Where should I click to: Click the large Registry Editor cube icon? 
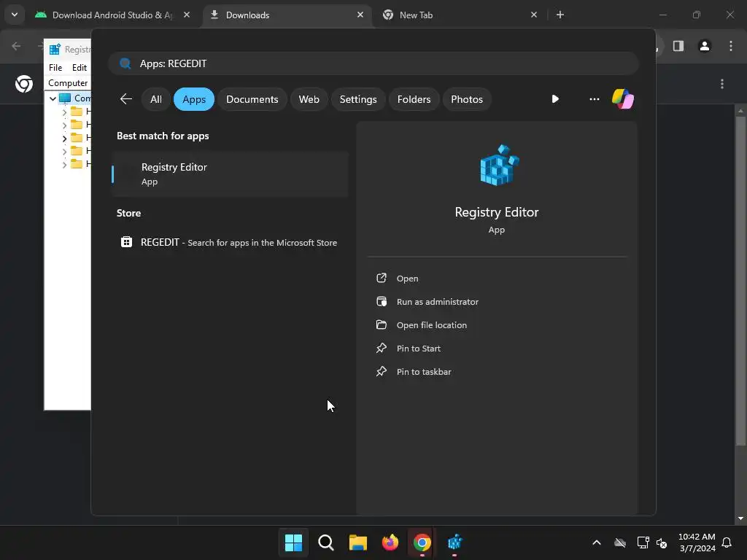click(499, 165)
